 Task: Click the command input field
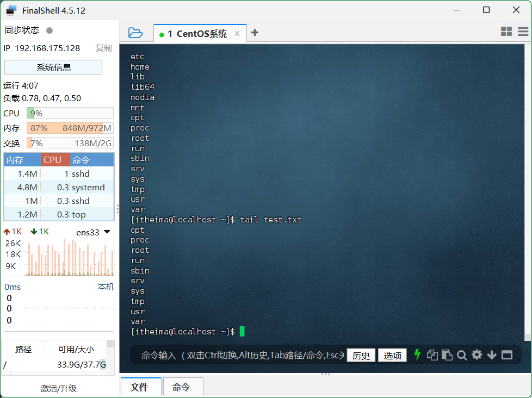(x=243, y=355)
